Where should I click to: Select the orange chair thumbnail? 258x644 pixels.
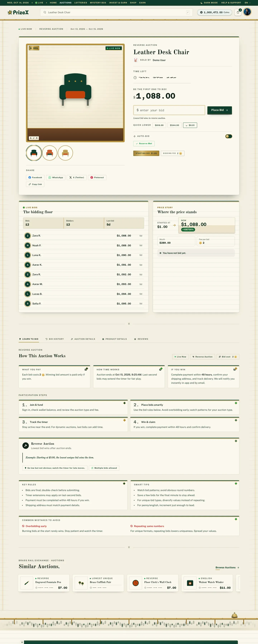tap(50, 153)
